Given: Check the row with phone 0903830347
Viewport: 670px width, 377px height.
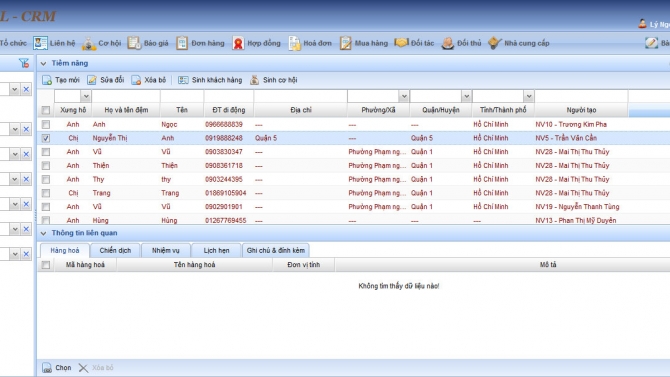Looking at the screenshot, I should click(46, 152).
